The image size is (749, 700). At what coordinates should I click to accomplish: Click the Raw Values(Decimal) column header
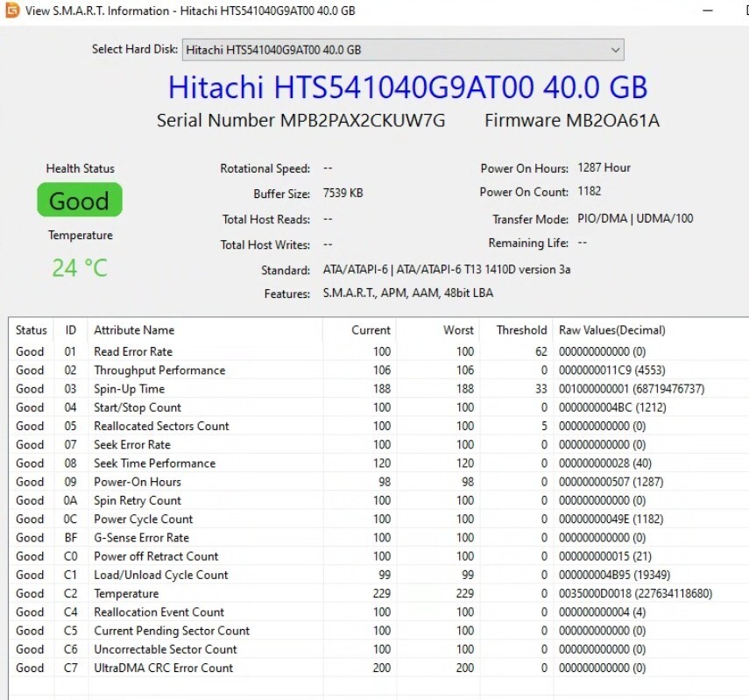tap(651, 330)
